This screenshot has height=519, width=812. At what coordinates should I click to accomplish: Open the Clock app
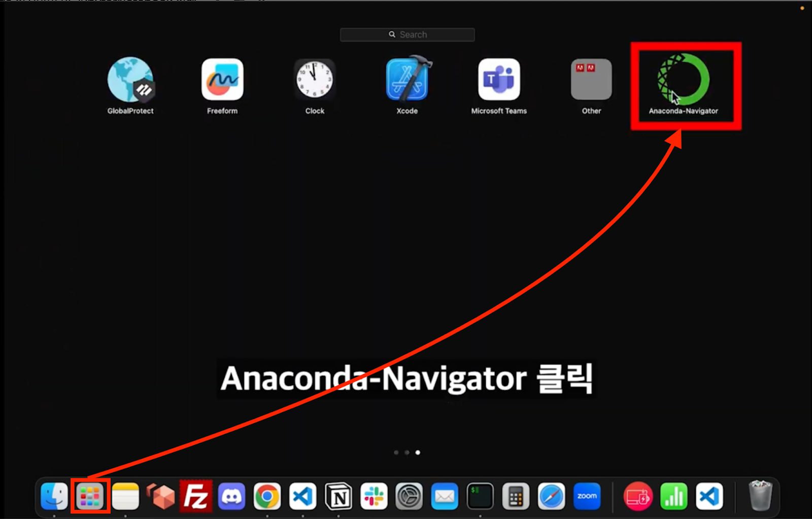[x=315, y=80]
